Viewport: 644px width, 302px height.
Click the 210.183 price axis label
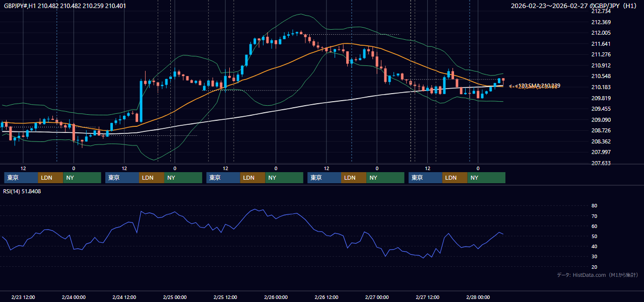[601, 87]
